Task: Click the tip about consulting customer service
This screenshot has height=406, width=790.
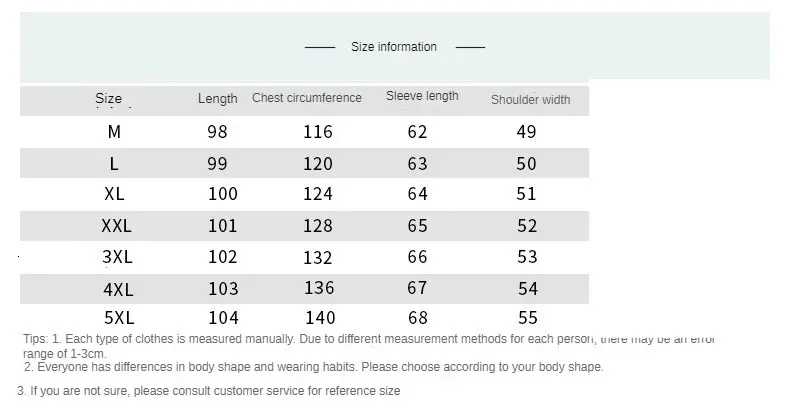Action: (x=209, y=391)
